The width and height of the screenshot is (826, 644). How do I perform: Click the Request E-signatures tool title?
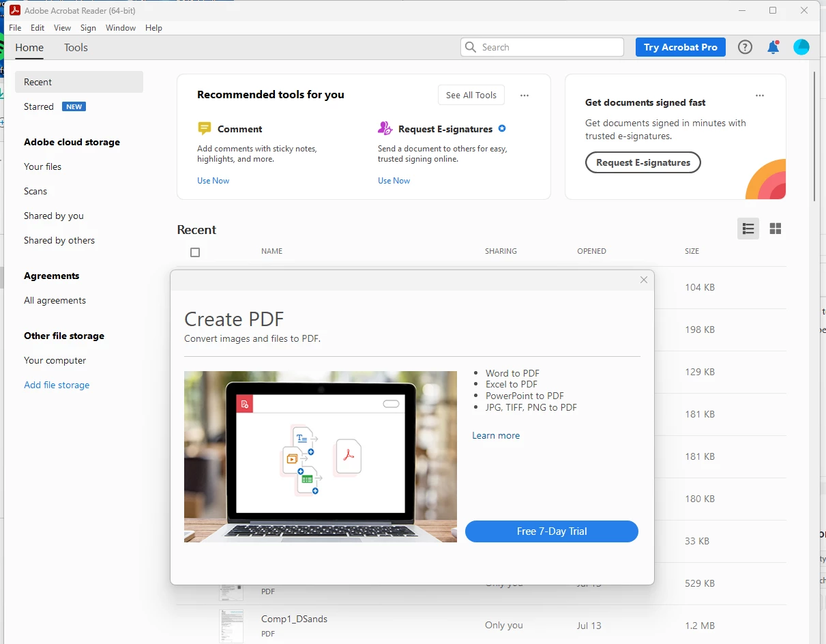445,129
